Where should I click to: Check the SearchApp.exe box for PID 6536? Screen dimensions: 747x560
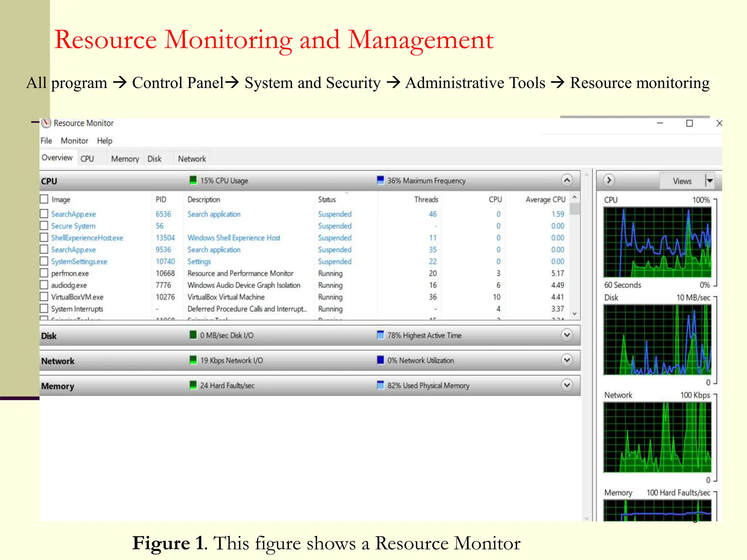[x=44, y=214]
